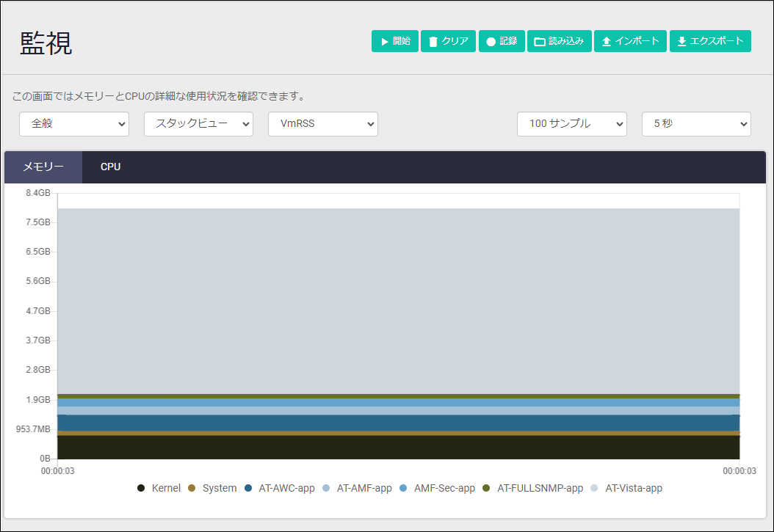Click the 監視 page heading
The width and height of the screenshot is (774, 532).
[x=46, y=43]
